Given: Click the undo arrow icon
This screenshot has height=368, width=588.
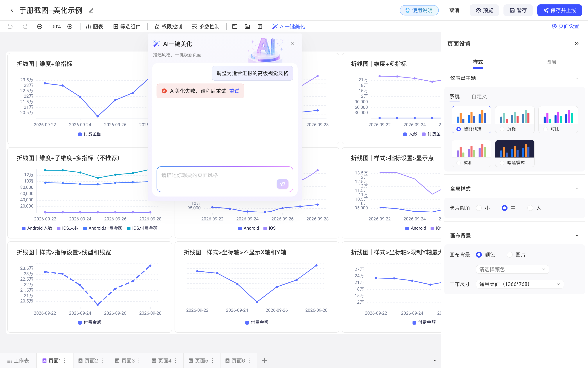Looking at the screenshot, I should [10, 26].
